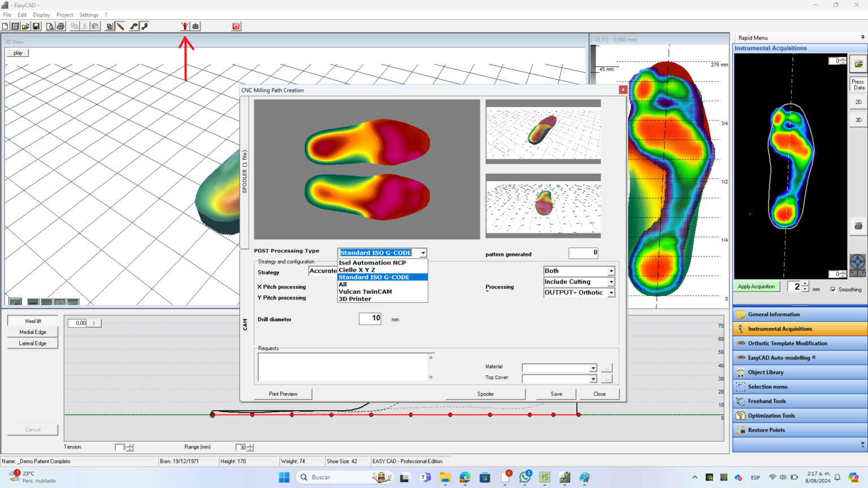Click the open folder icon in the Rapid Menu
This screenshot has height=488, width=868.
pos(860,63)
